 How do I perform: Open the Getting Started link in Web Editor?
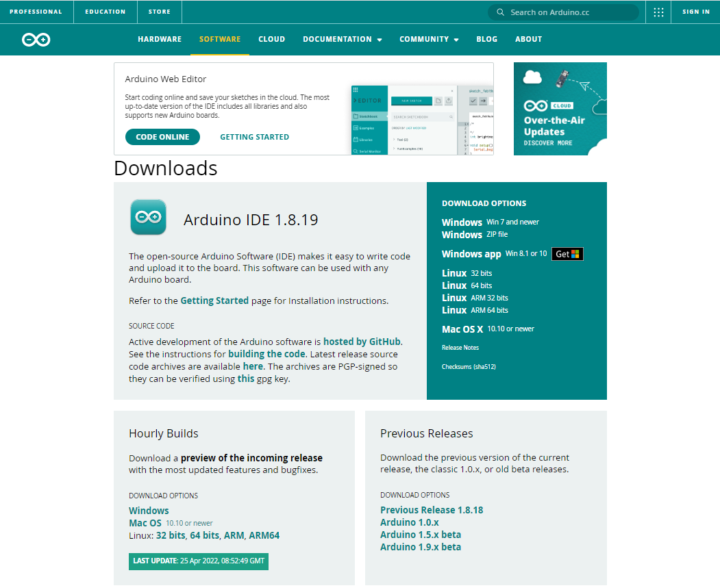[254, 137]
